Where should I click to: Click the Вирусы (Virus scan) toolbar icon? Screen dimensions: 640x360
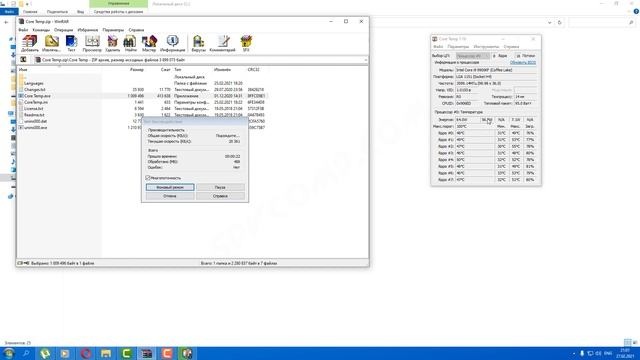(x=198, y=43)
